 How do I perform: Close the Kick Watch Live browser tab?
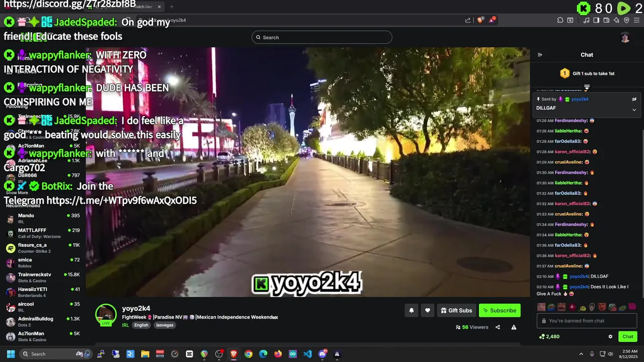click(x=159, y=7)
